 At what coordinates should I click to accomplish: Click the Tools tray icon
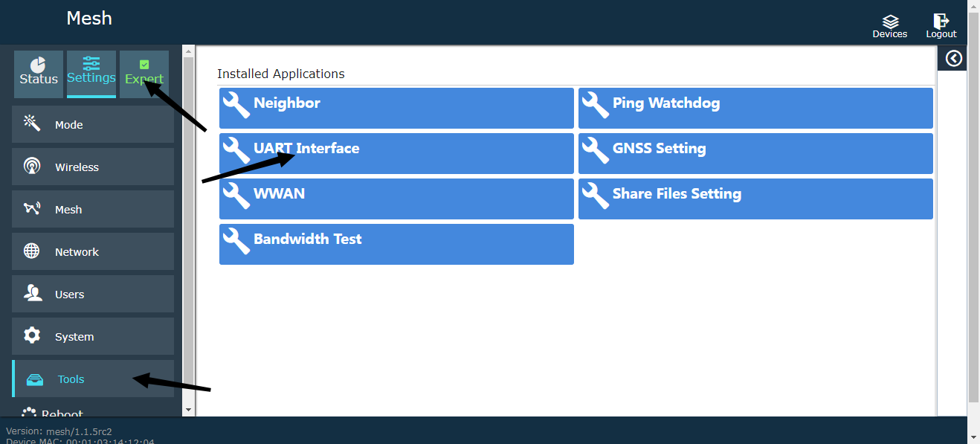[34, 379]
